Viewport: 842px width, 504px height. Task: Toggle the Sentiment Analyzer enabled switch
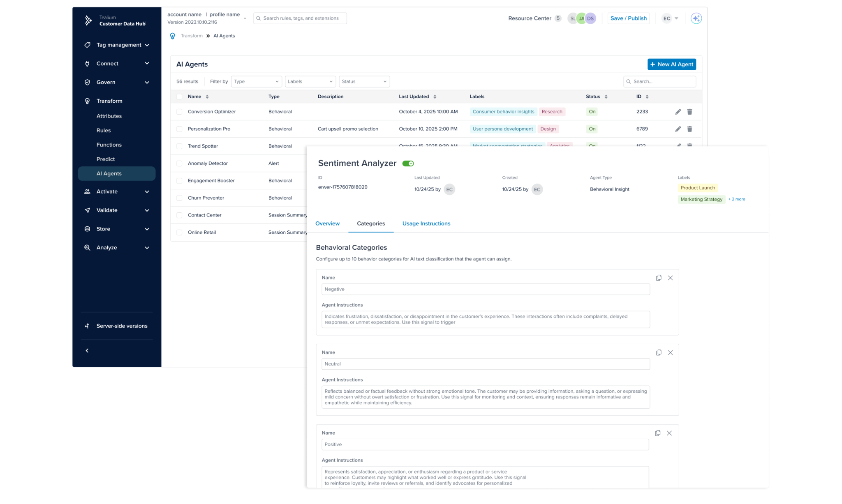[408, 163]
